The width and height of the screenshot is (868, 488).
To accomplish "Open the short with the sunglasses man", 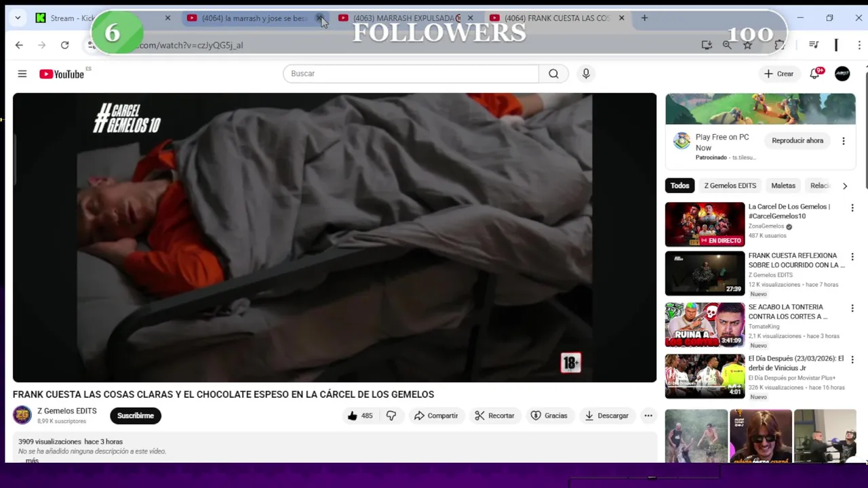I will coord(761,436).
